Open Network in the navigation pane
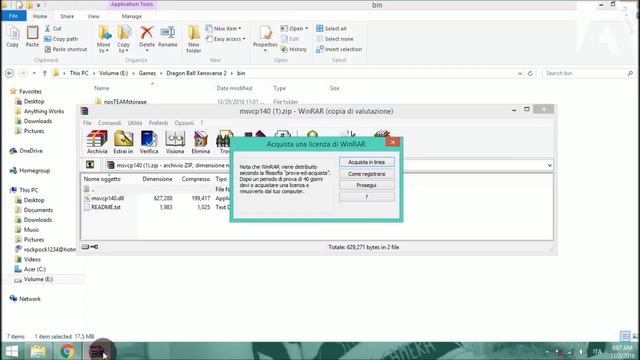 (30, 299)
